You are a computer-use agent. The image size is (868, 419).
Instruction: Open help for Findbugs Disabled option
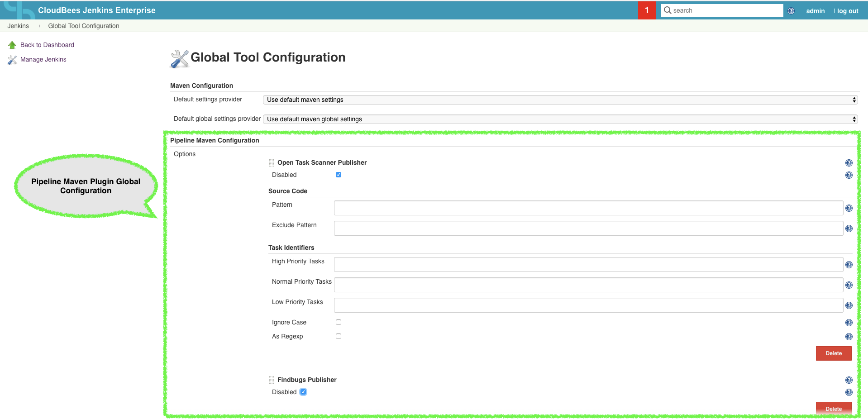point(849,392)
